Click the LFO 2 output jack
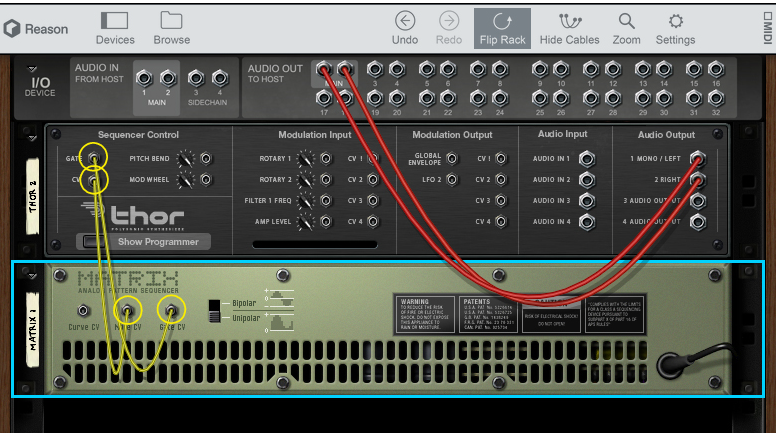The width and height of the screenshot is (777, 433). [451, 179]
